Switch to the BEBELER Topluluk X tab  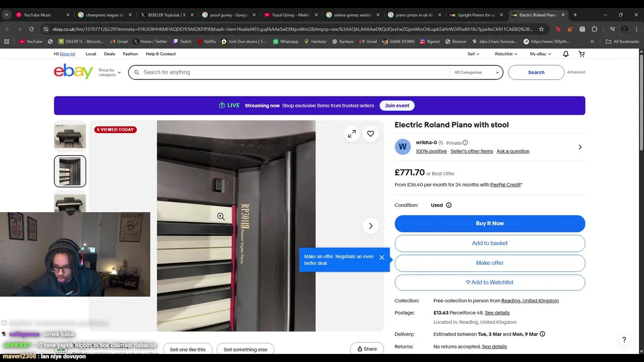pyautogui.click(x=167, y=15)
